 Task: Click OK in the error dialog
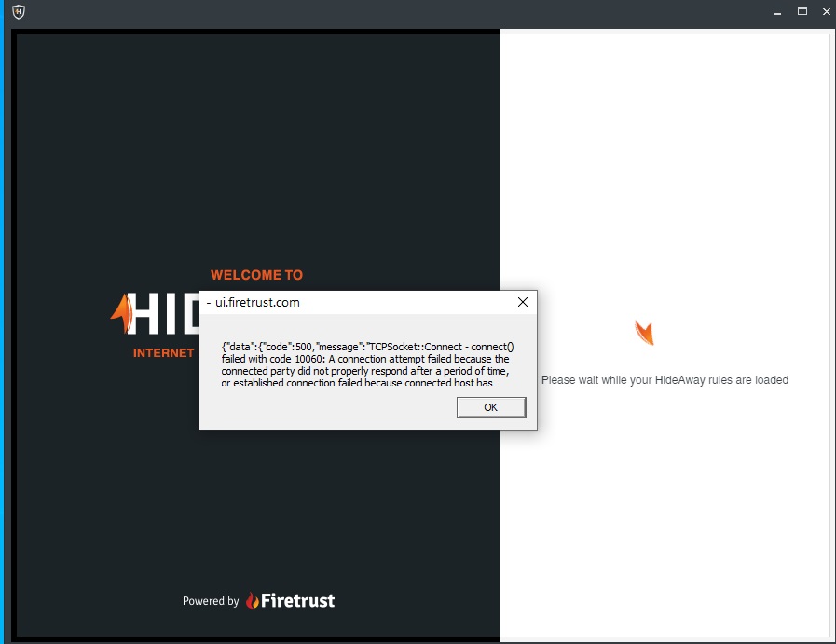coord(491,407)
